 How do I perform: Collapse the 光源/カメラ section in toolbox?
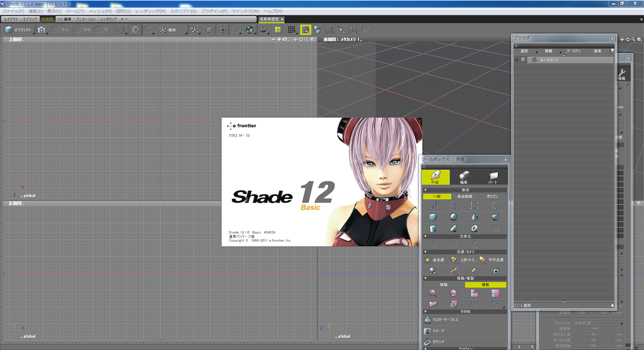pyautogui.click(x=426, y=252)
